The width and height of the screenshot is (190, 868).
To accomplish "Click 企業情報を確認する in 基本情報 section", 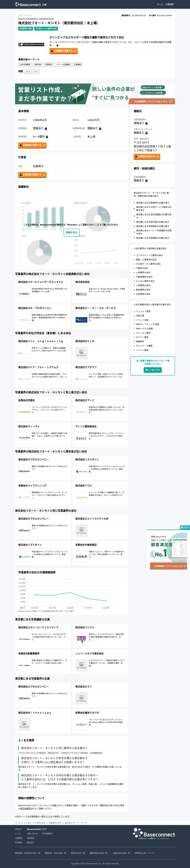I will coord(32,145).
